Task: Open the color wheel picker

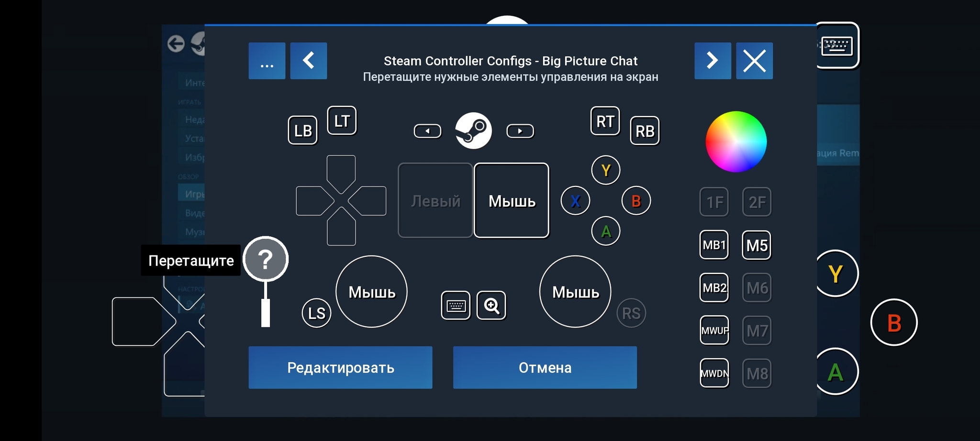Action: (736, 142)
